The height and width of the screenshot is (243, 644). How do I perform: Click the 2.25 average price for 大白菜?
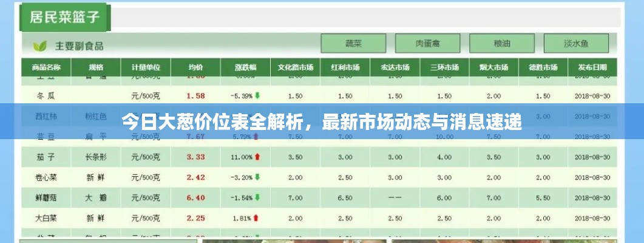pyautogui.click(x=195, y=218)
